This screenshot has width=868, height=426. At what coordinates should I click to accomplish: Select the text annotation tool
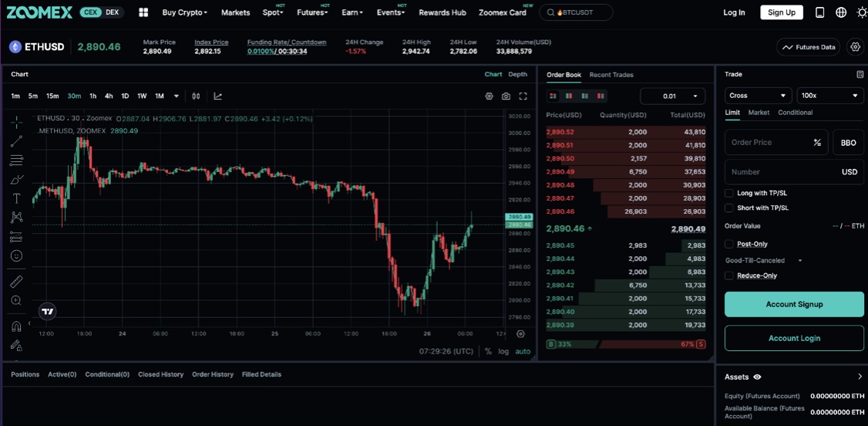tap(16, 198)
